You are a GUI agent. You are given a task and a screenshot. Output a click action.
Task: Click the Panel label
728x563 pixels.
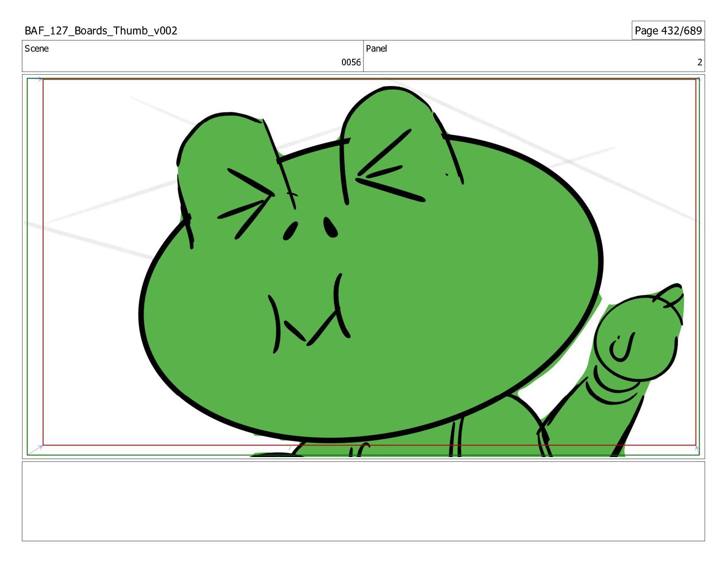(x=376, y=49)
